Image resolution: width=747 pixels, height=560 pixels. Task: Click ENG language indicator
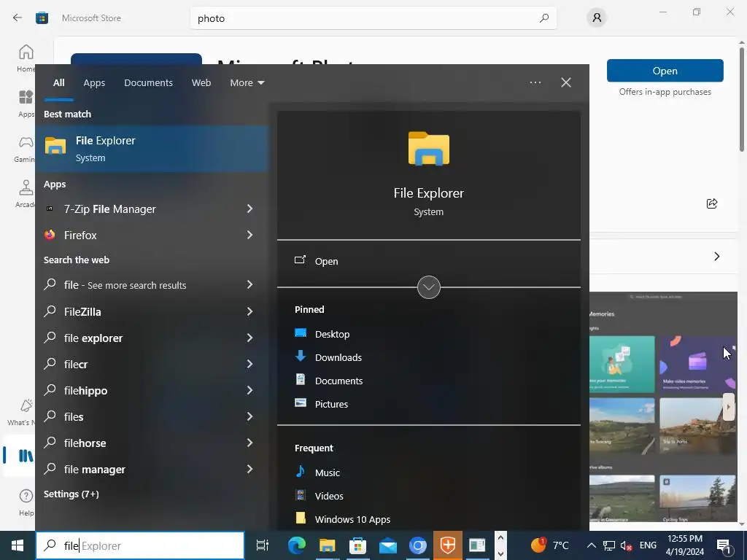click(x=648, y=545)
